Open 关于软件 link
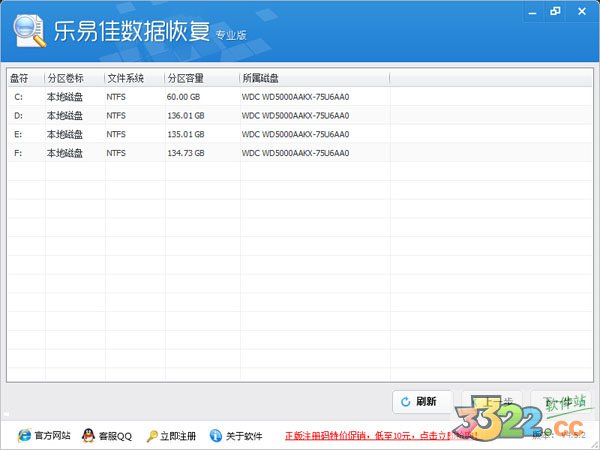 coord(244,436)
